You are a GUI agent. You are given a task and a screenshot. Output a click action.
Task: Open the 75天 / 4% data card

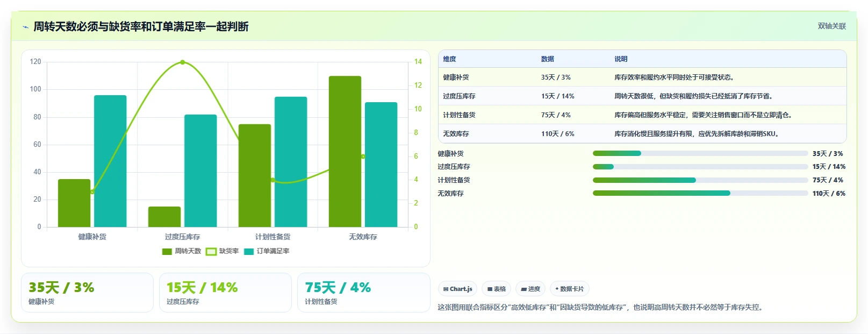(x=364, y=293)
